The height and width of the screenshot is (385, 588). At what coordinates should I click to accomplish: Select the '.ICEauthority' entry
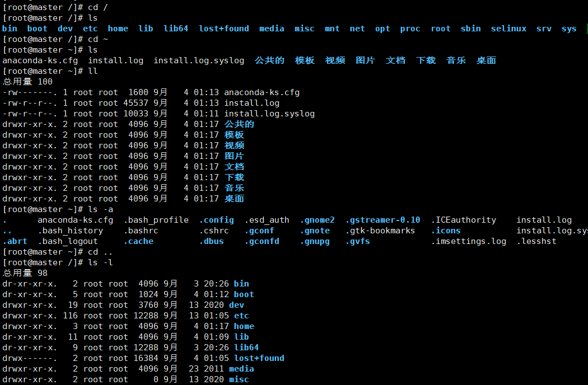[464, 220]
